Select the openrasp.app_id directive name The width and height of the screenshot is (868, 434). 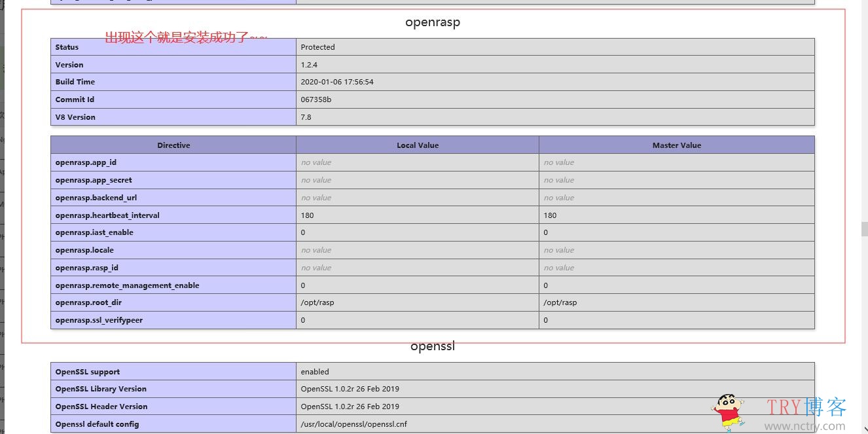86,162
